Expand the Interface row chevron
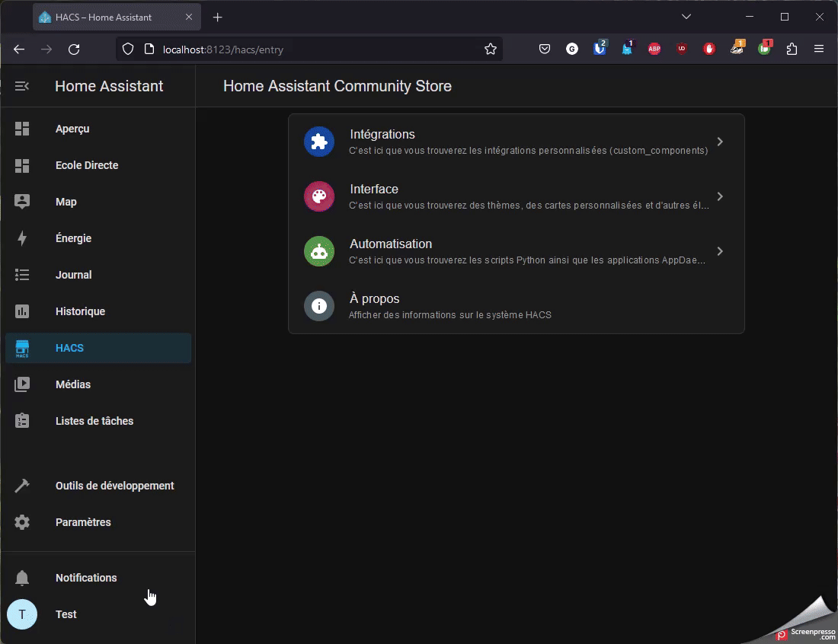 720,196
